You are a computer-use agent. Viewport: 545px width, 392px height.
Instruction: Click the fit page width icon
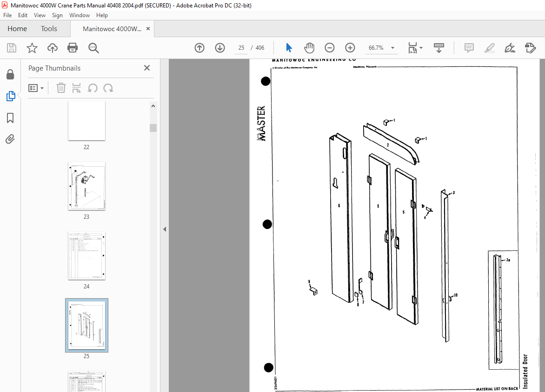[x=412, y=48]
